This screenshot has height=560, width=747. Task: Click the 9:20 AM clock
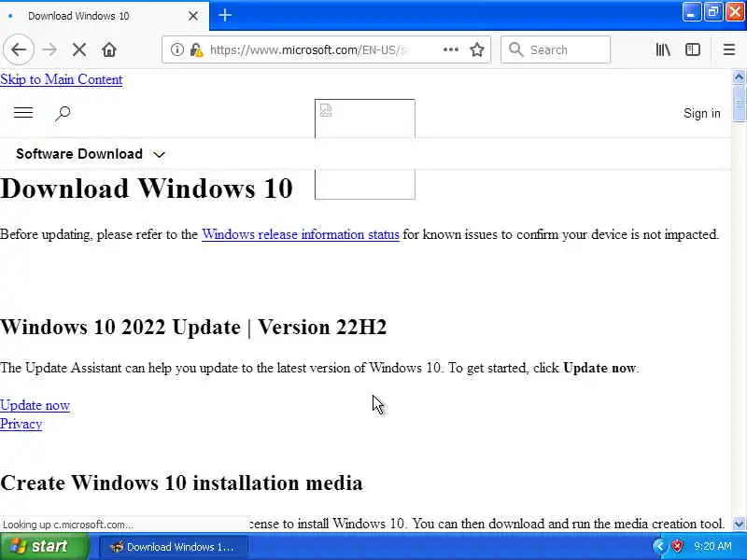(x=713, y=546)
